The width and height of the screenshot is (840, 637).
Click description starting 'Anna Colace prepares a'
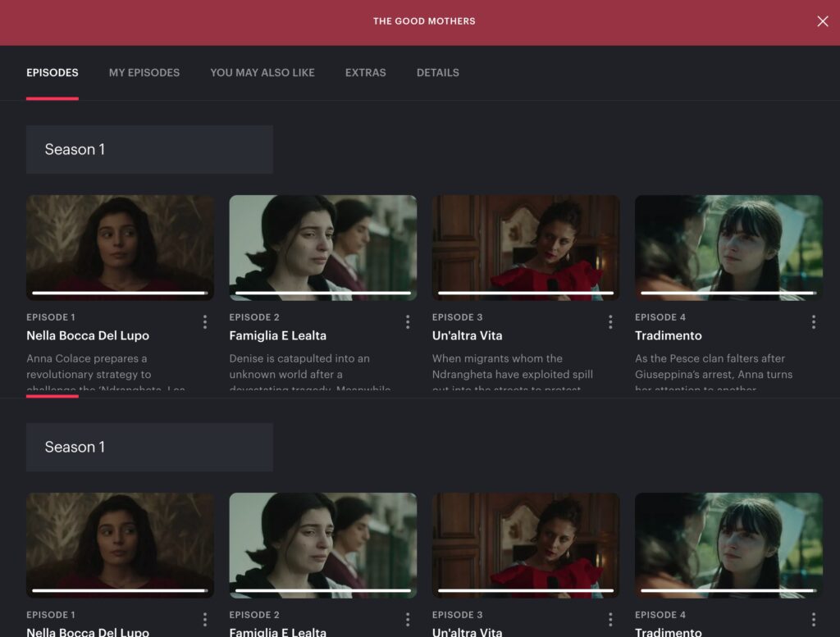click(106, 373)
